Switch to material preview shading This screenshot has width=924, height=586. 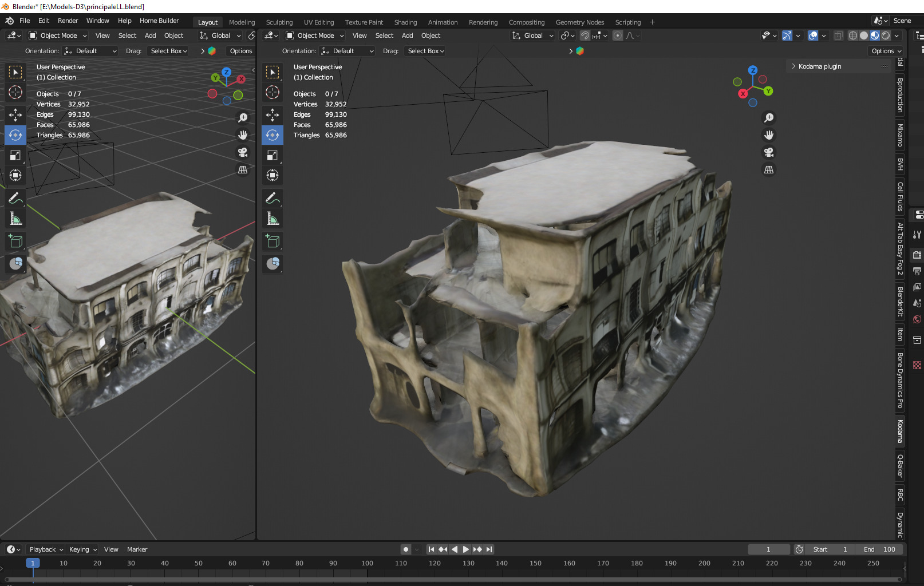pos(875,35)
